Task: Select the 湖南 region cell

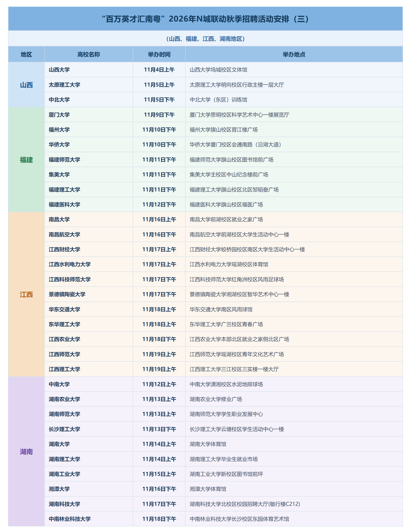Action: tap(26, 452)
